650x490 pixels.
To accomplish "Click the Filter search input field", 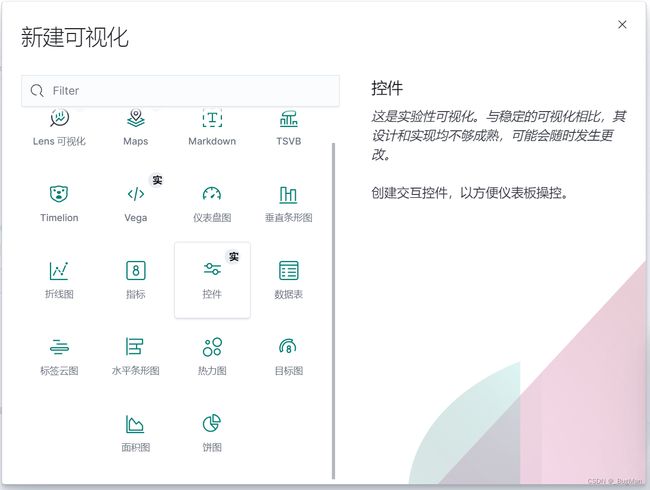I will tap(190, 91).
